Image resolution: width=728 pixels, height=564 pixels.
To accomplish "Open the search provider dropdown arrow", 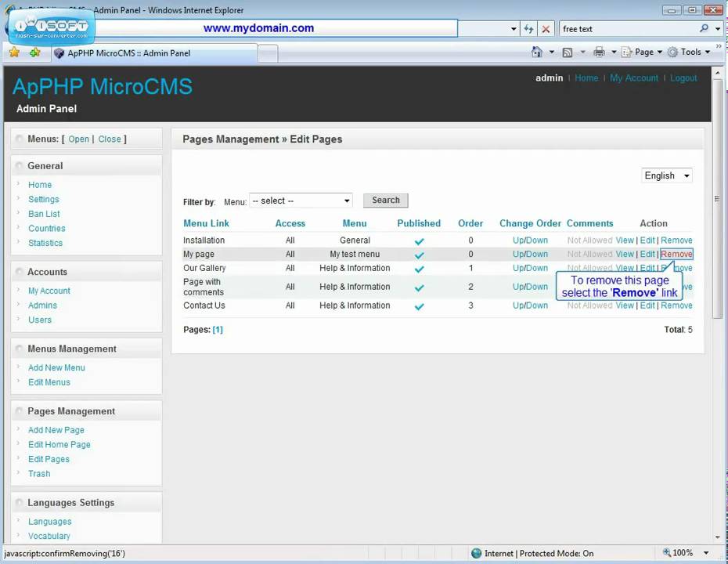I will (x=718, y=29).
